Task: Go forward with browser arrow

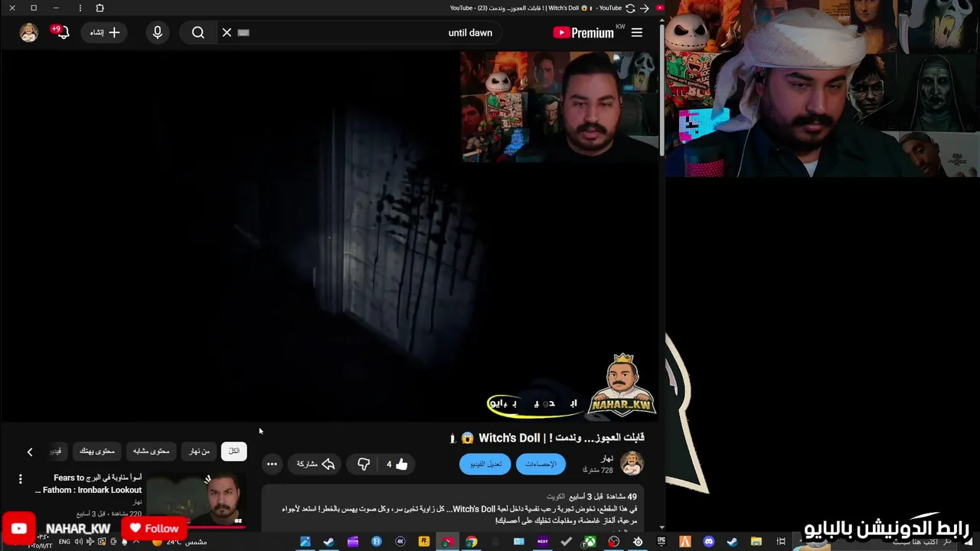Action: (x=645, y=8)
